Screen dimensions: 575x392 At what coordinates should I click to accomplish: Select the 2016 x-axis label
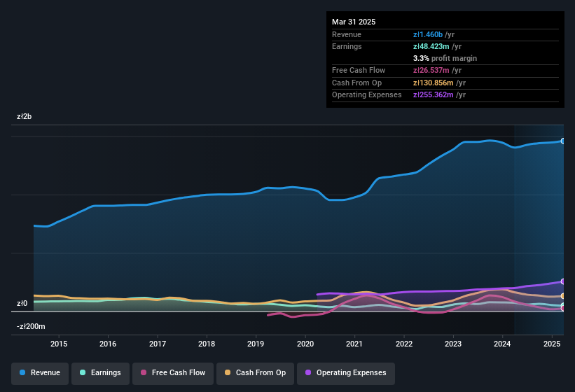pyautogui.click(x=108, y=344)
